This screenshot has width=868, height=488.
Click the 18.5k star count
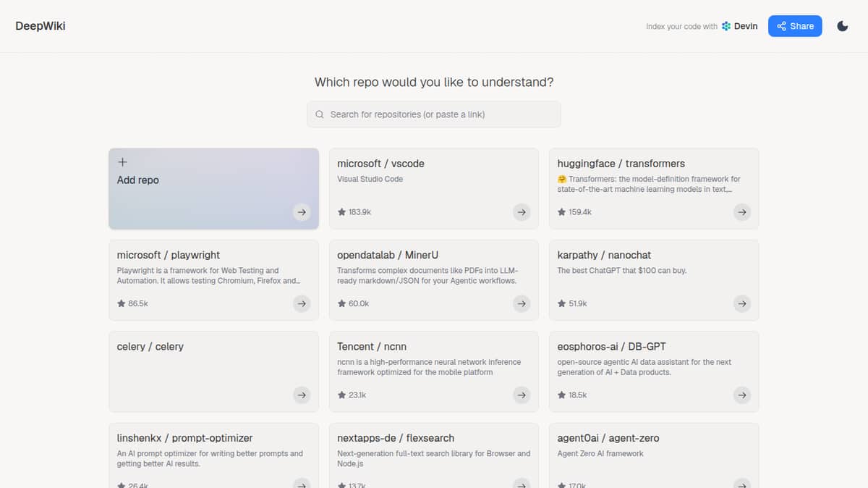click(578, 395)
